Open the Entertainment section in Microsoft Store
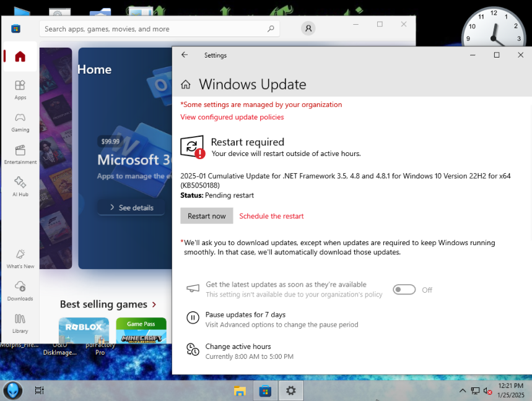The image size is (532, 401). click(x=20, y=155)
